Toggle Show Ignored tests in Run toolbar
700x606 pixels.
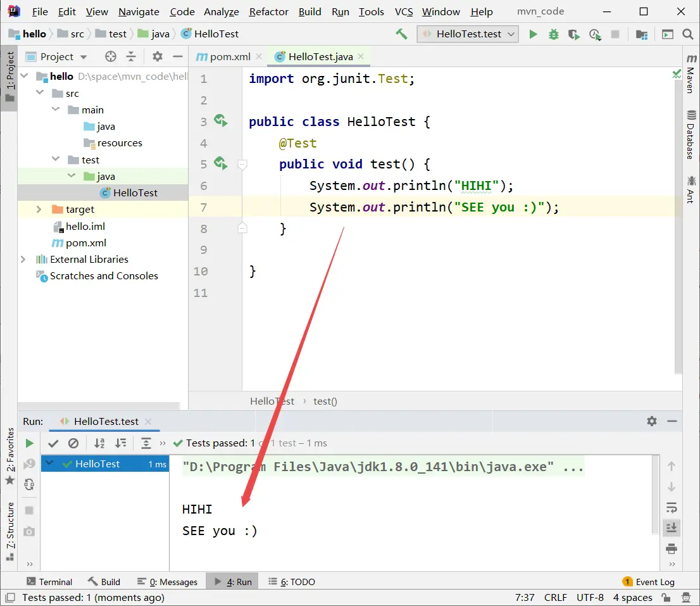(73, 443)
